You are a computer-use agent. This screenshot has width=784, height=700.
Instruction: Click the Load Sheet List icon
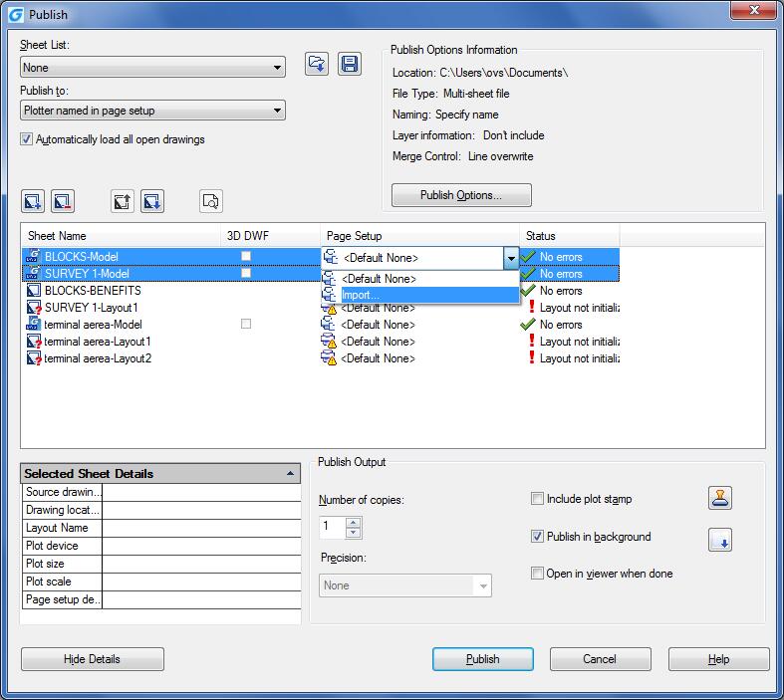[317, 65]
